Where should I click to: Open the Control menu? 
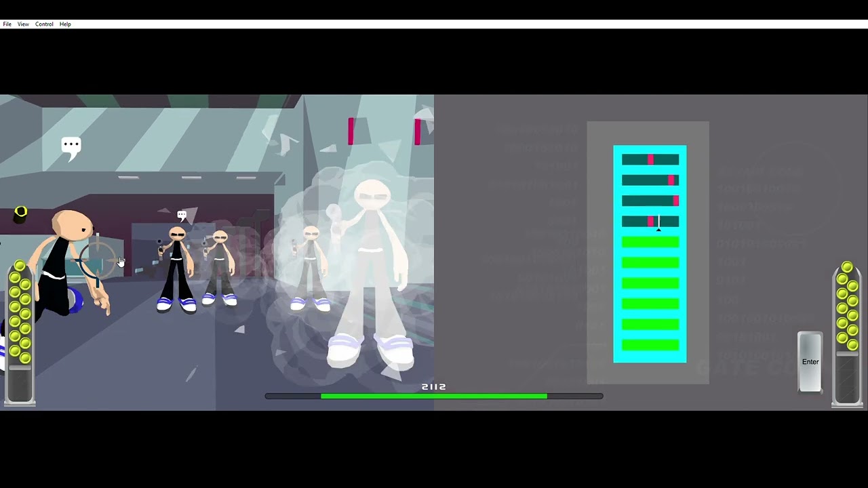pos(44,24)
